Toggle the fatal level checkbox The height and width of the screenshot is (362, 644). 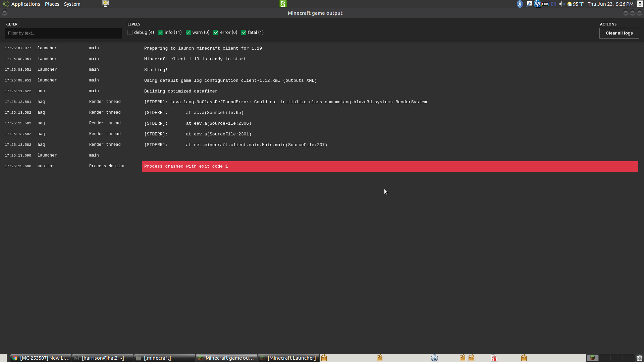[x=244, y=33]
